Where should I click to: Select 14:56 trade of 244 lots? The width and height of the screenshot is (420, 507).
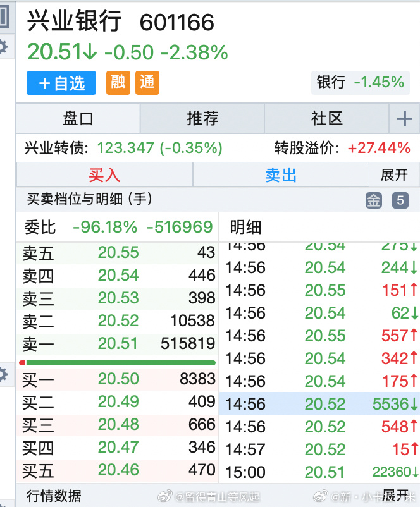pos(319,268)
